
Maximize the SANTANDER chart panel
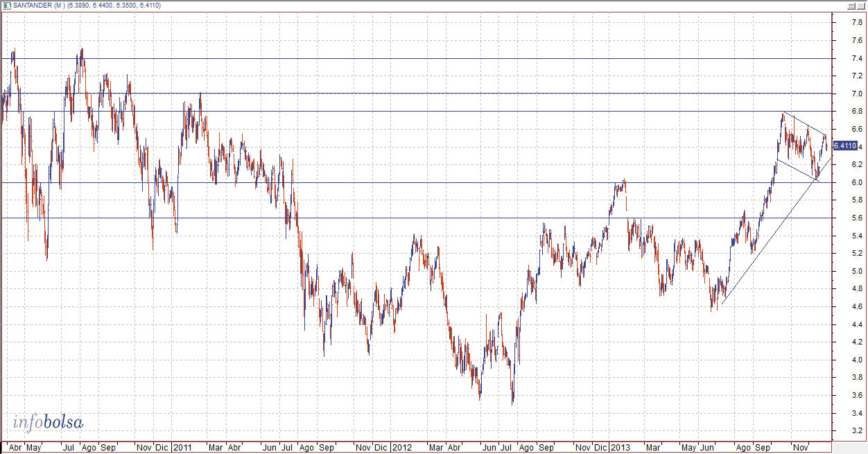pos(851,6)
